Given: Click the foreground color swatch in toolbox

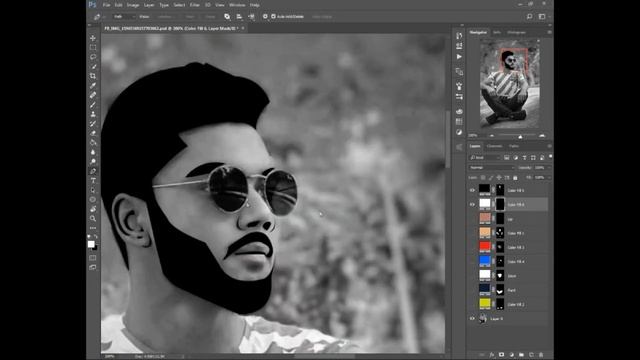Looking at the screenshot, I should 91,244.
